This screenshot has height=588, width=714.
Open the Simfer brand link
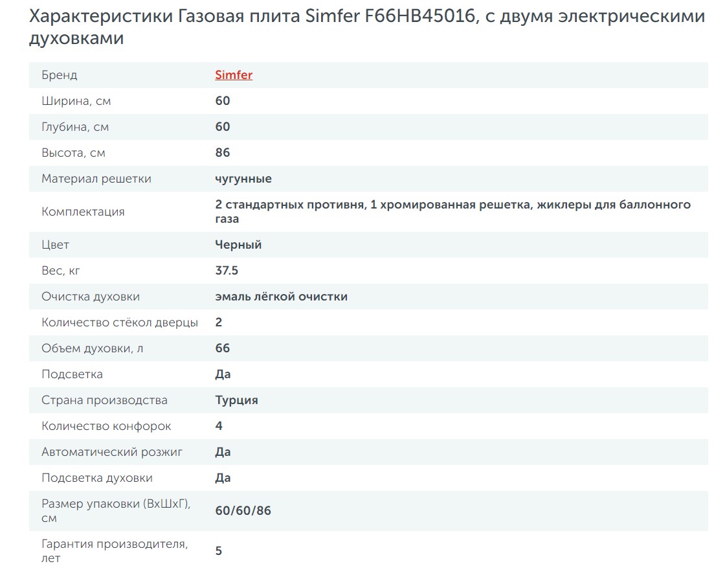point(234,75)
